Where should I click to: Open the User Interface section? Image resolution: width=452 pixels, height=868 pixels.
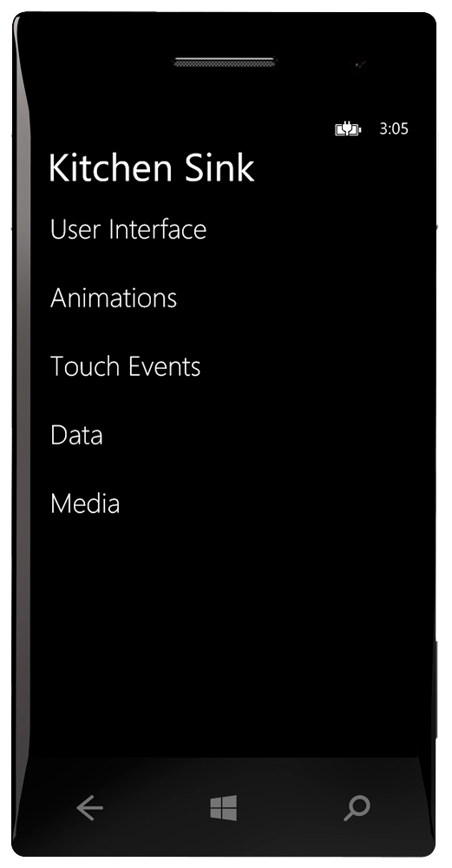tap(128, 229)
